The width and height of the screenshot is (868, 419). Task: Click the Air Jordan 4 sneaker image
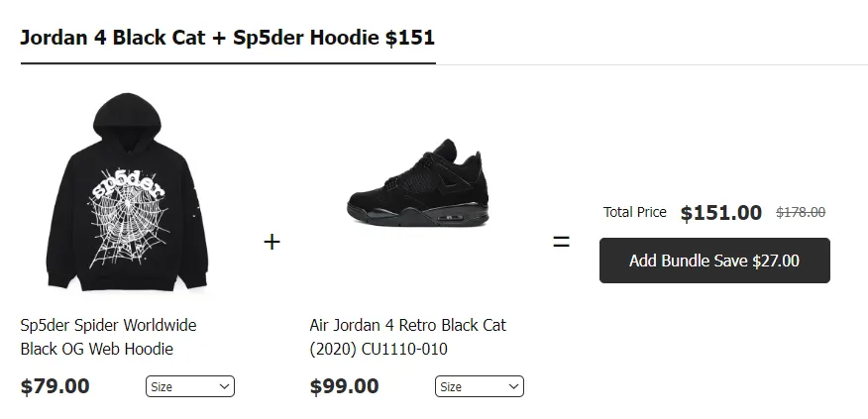click(416, 181)
